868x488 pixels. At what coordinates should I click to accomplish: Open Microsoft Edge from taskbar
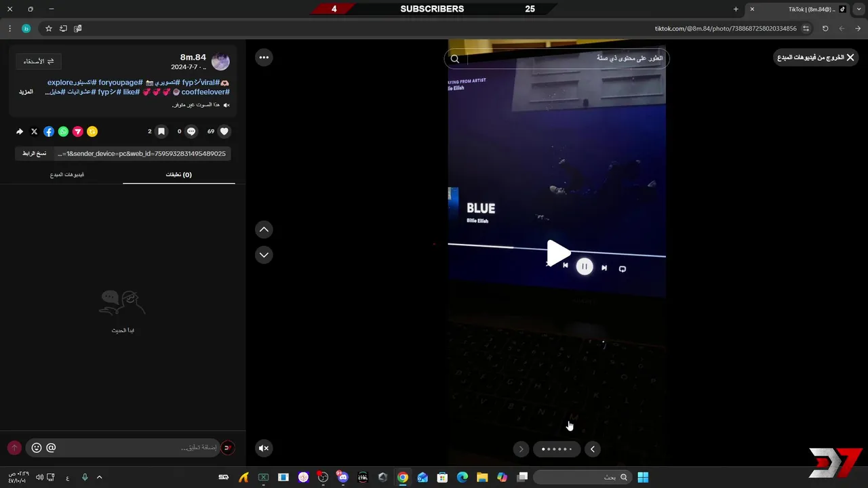tap(462, 477)
